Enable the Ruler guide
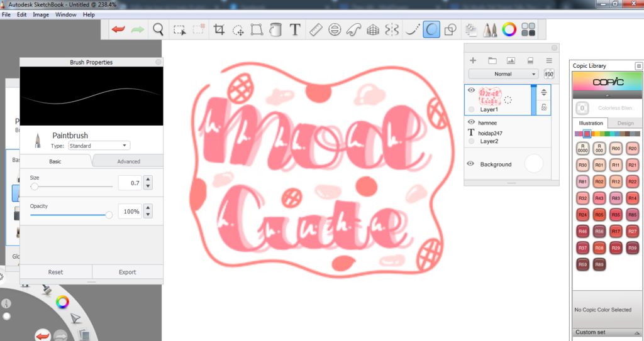644x341 pixels. point(316,30)
